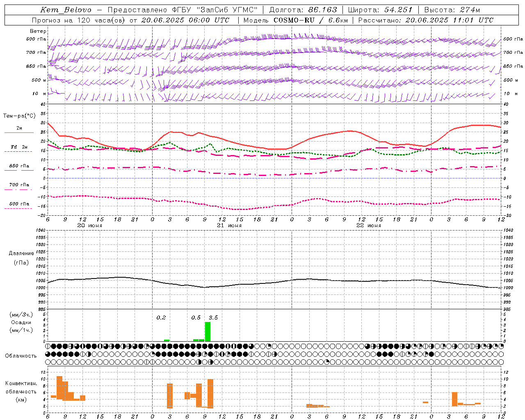525x420 pixels.
Task: Click the precipitation value 0.2
Action: pyautogui.click(x=161, y=317)
